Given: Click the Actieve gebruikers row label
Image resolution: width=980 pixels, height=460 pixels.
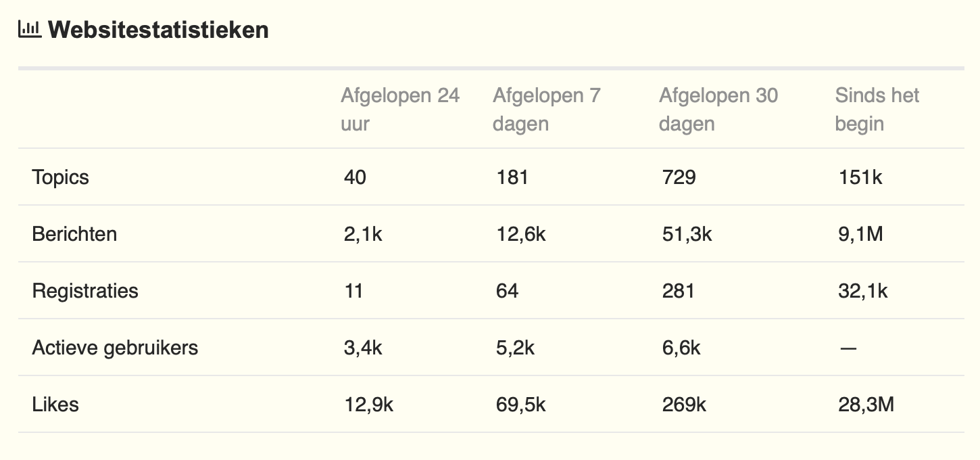Looking at the screenshot, I should coord(115,348).
